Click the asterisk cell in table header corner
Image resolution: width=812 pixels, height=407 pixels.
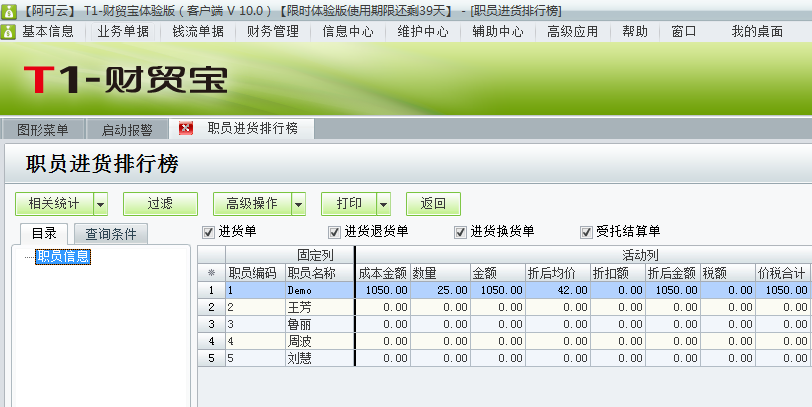[x=211, y=273]
